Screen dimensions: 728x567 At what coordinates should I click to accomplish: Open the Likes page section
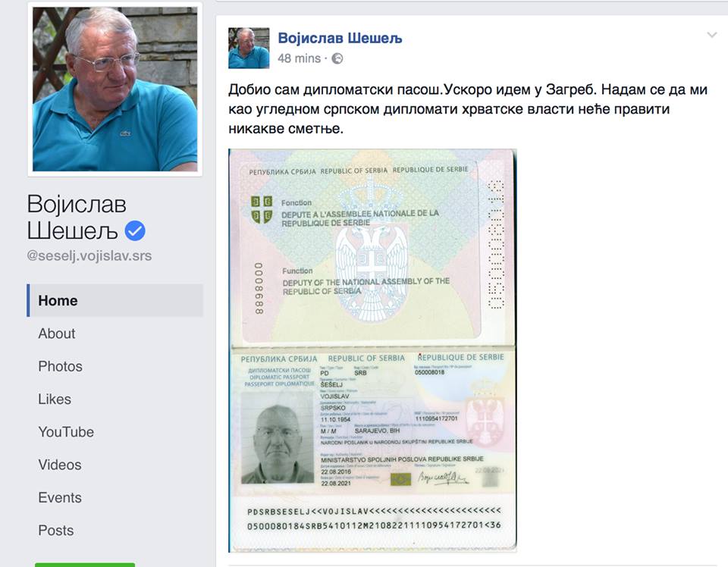tap(55, 399)
